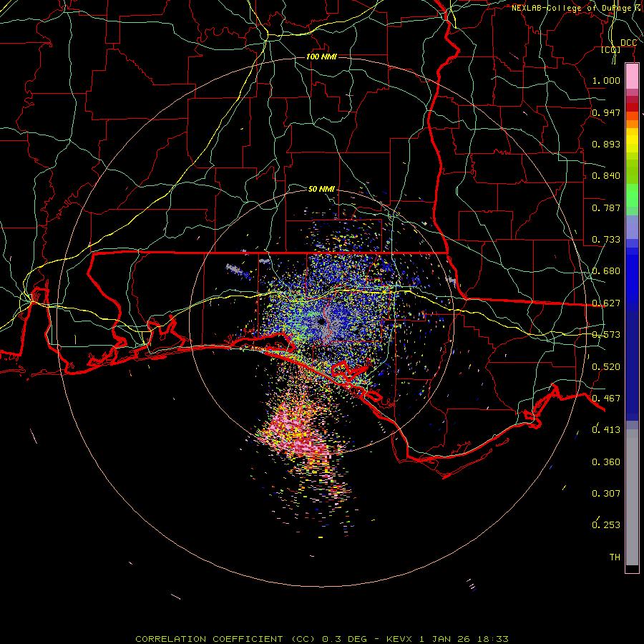This screenshot has width=644, height=644.
Task: Click the 0.467 legend value
Action: [606, 399]
